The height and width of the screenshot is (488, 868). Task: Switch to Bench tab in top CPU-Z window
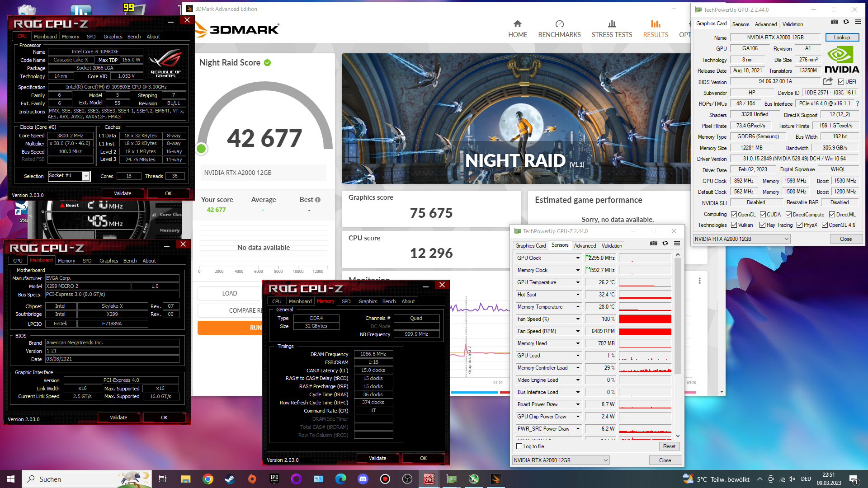pyautogui.click(x=134, y=37)
